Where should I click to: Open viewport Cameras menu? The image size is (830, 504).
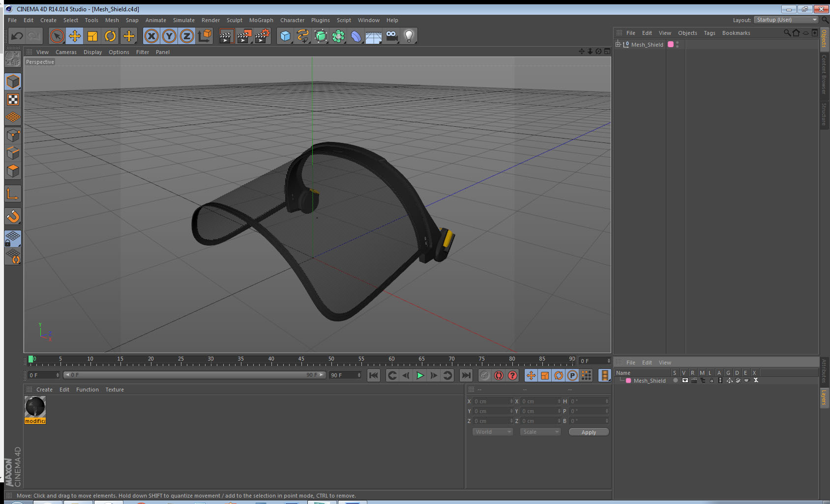[66, 52]
